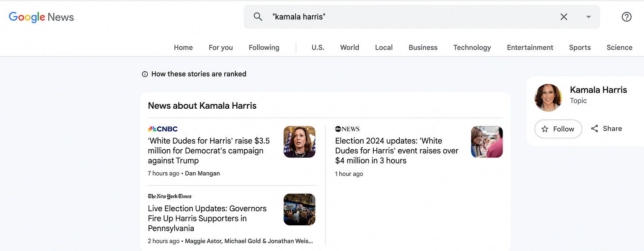Viewport: 644px width, 251px height.
Task: Open the Local section
Action: point(384,47)
